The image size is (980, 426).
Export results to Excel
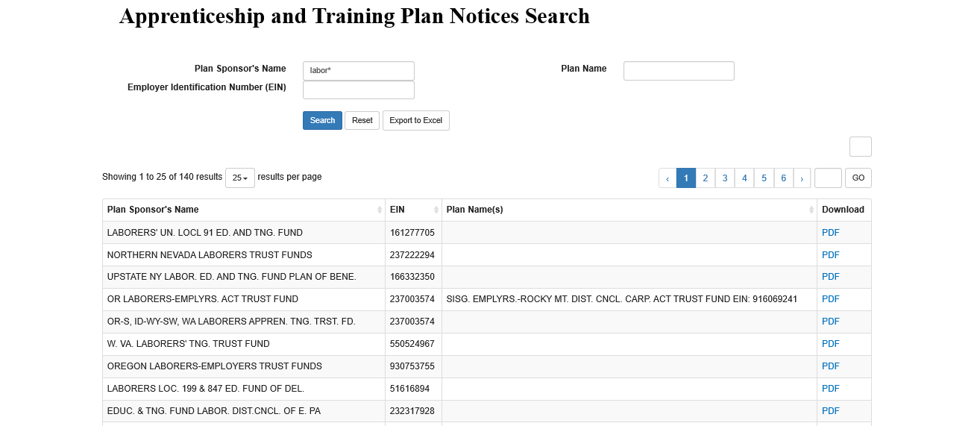(x=415, y=120)
